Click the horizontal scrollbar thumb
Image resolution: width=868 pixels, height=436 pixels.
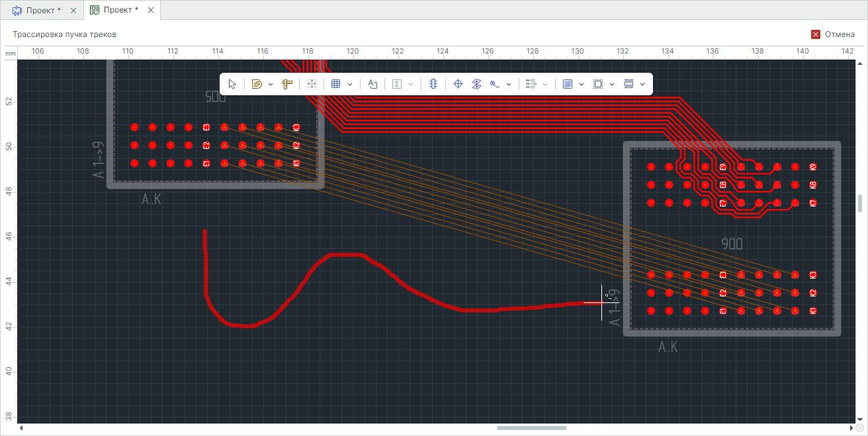531,428
